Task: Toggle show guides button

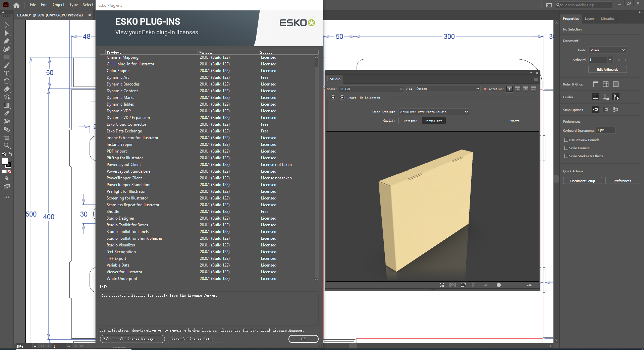Action: tap(596, 97)
